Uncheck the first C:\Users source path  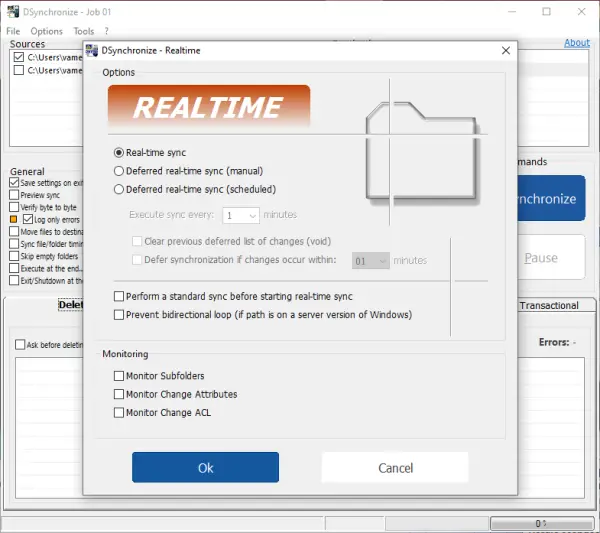coord(19,57)
